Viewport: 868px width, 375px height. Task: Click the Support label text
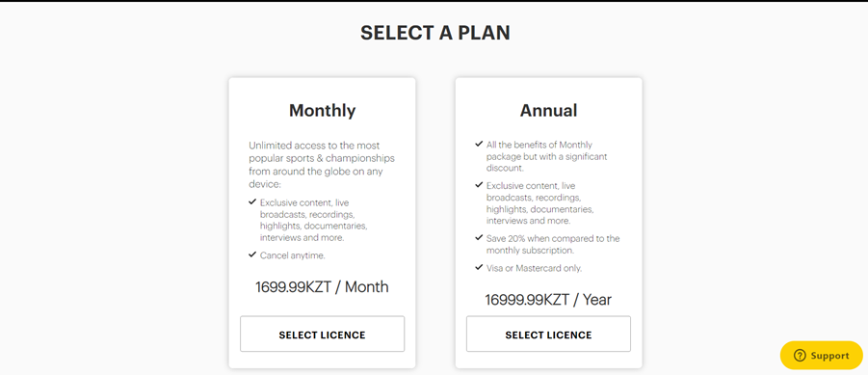(829, 356)
